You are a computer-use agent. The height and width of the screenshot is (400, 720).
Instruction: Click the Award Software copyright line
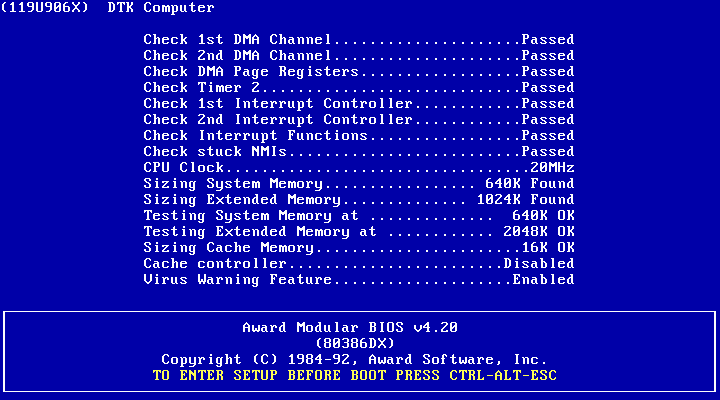[354, 360]
